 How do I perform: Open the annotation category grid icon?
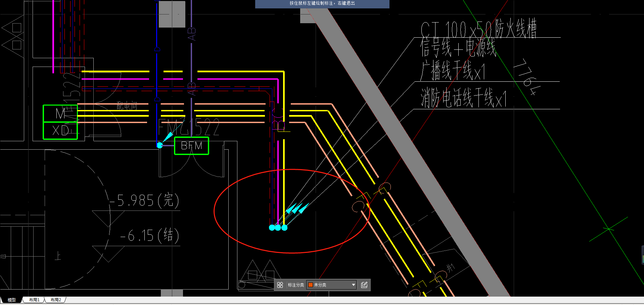tap(280, 285)
